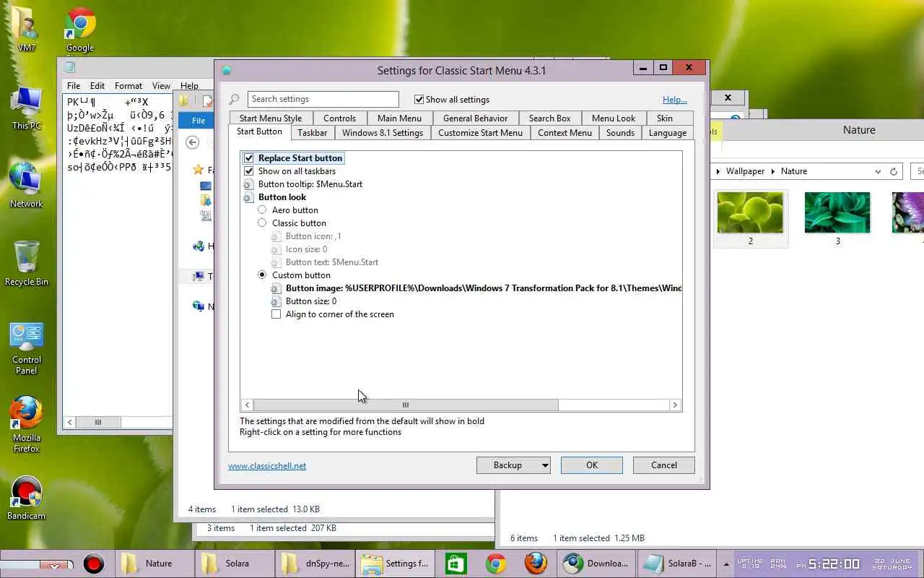
Task: Switch to Controls tab
Action: pos(339,118)
